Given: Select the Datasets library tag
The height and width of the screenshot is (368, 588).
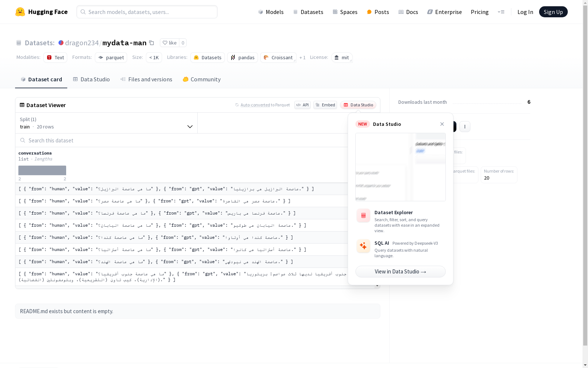Looking at the screenshot, I should tap(208, 57).
